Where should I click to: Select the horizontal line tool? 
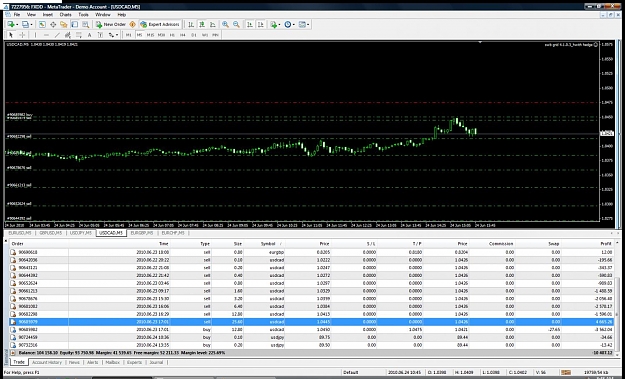[46, 35]
